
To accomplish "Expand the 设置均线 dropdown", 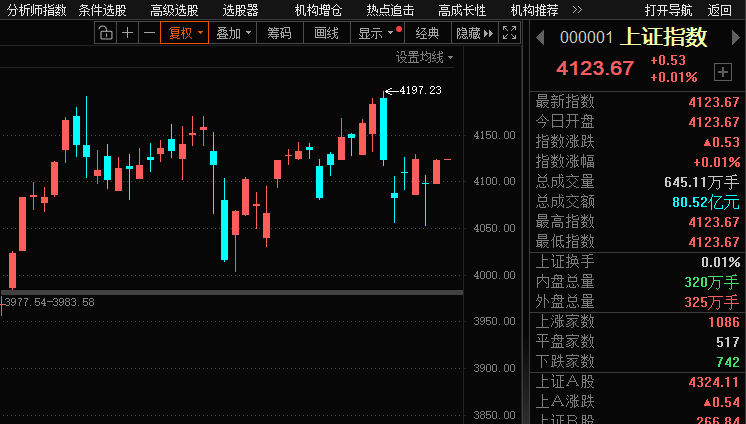I will 424,58.
